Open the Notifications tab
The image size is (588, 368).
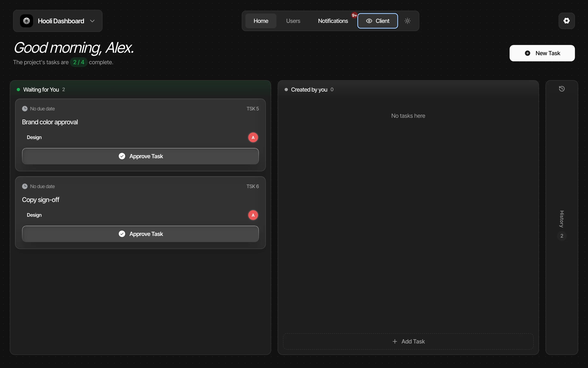point(333,21)
